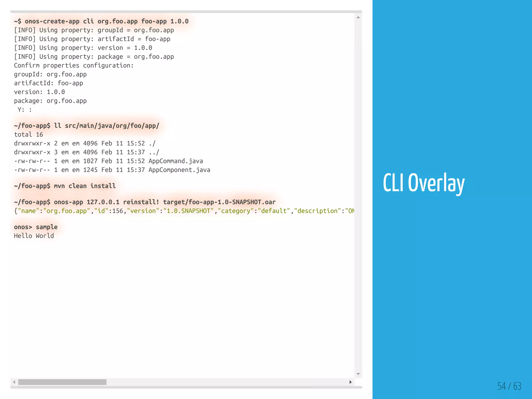Click the horizontal scrollbar left arrow

click(x=14, y=382)
